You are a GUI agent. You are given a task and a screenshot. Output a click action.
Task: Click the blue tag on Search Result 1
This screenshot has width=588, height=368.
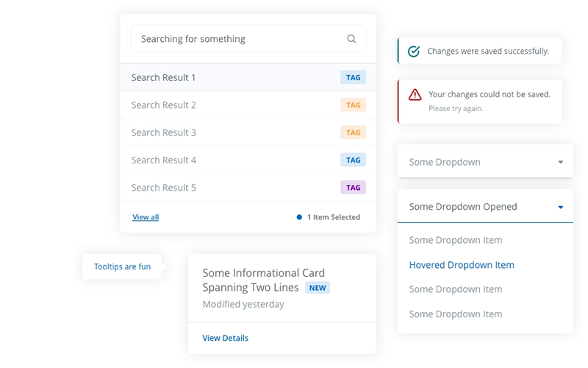(x=353, y=77)
